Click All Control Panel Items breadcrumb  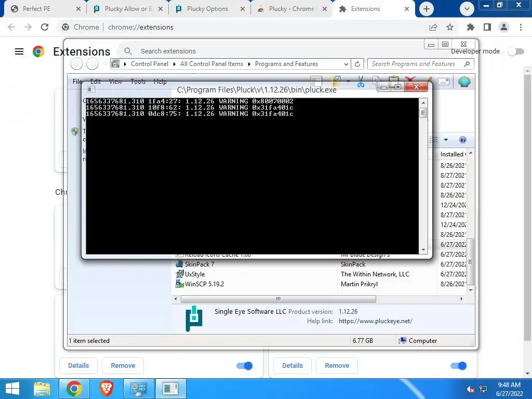click(x=211, y=64)
